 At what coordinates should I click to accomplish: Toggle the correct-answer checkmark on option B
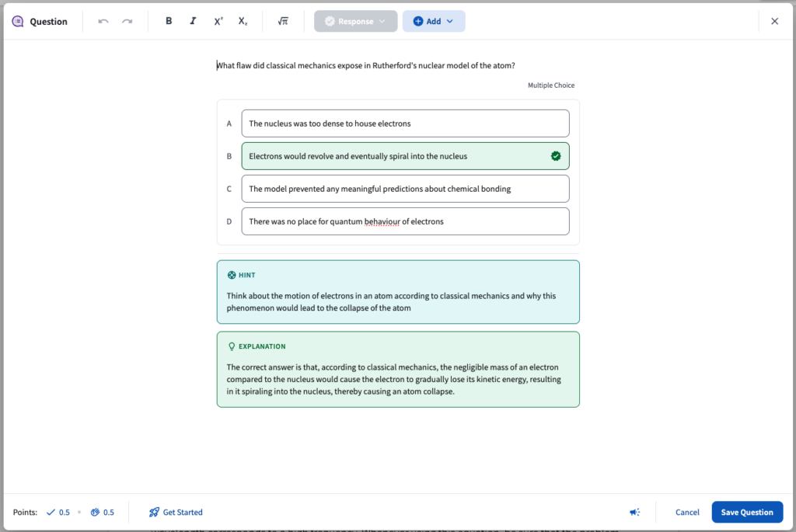[556, 155]
